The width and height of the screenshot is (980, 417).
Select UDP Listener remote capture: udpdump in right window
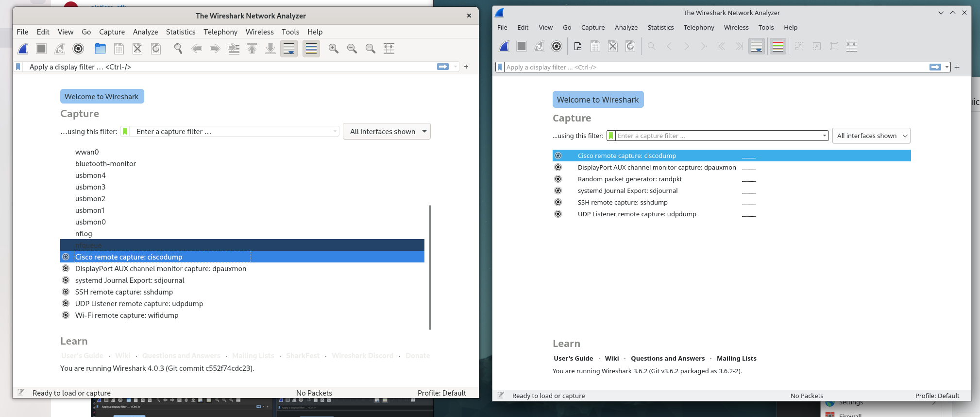pos(732,214)
